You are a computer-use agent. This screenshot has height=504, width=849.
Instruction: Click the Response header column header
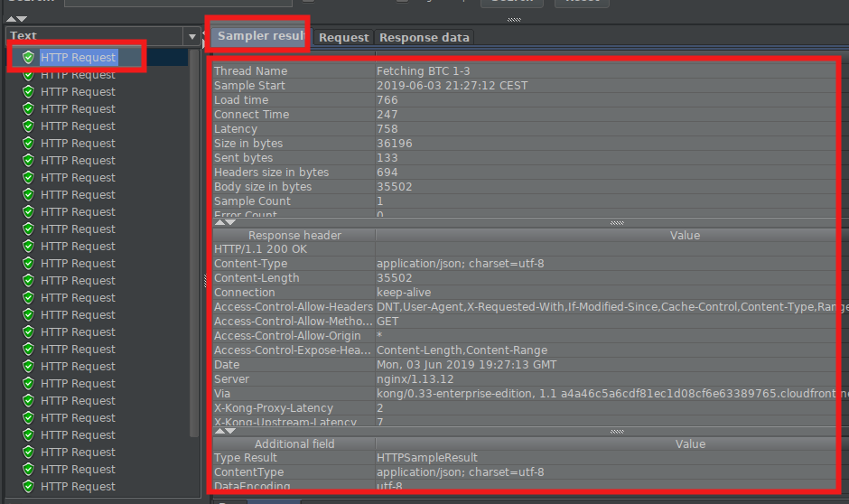[294, 235]
